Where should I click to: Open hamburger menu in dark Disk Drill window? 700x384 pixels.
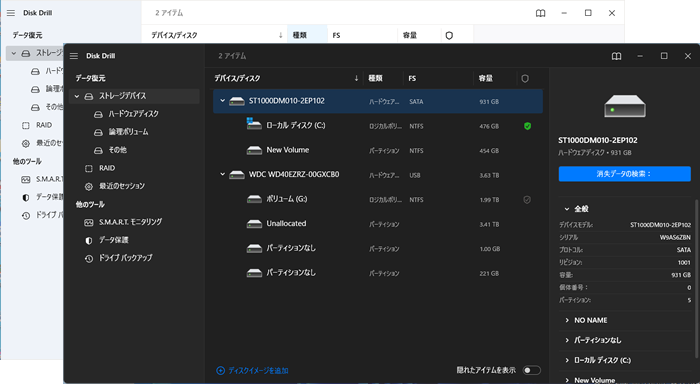click(x=74, y=56)
